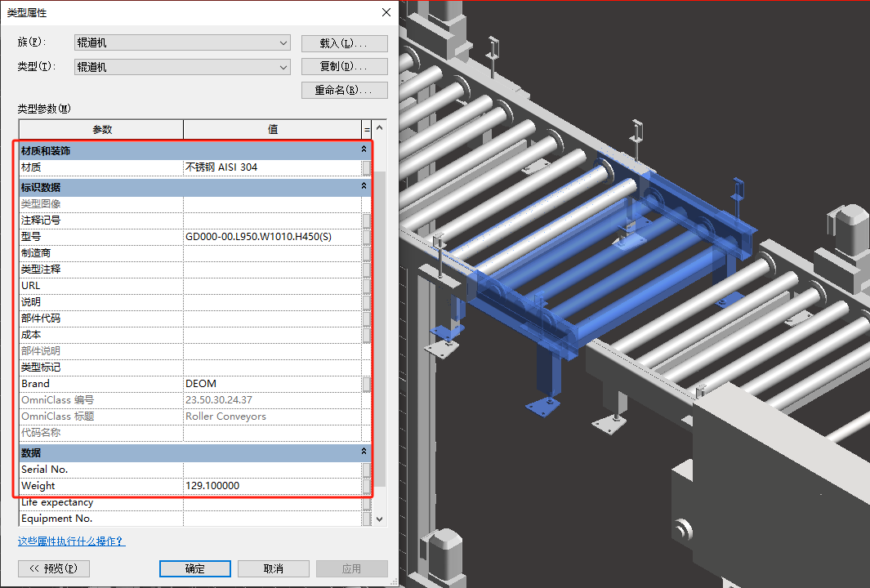Click associate-parameter button on Weight row
The image size is (870, 588).
click(x=367, y=486)
